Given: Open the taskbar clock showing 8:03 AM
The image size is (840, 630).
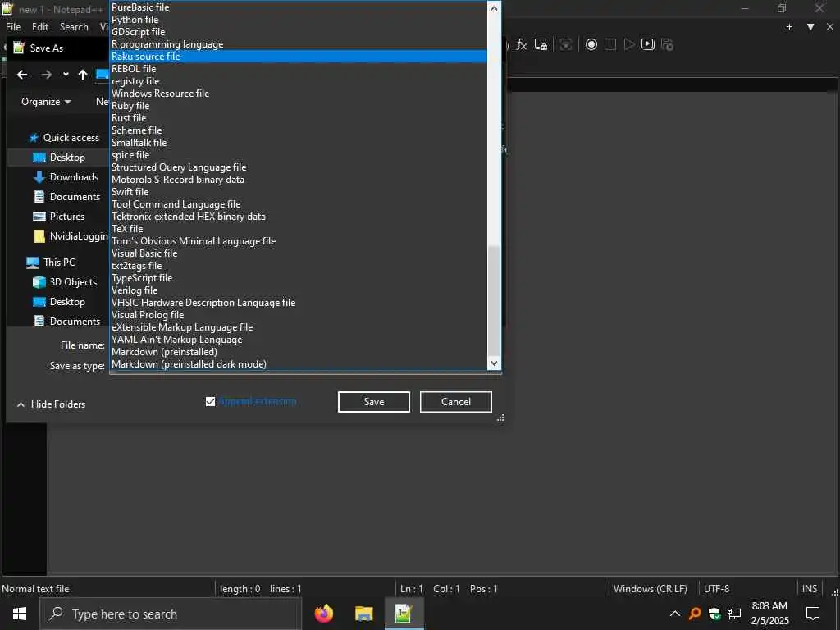Looking at the screenshot, I should [769, 614].
